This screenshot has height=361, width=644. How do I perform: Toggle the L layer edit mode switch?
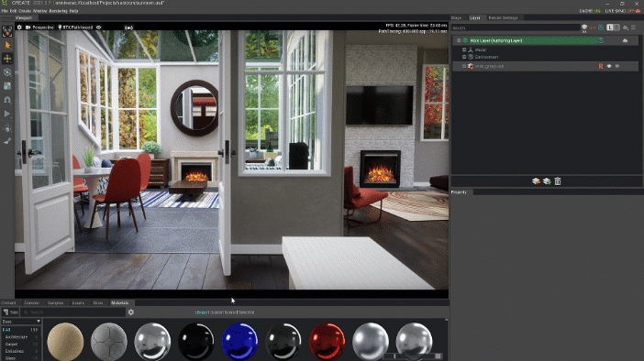point(613,27)
